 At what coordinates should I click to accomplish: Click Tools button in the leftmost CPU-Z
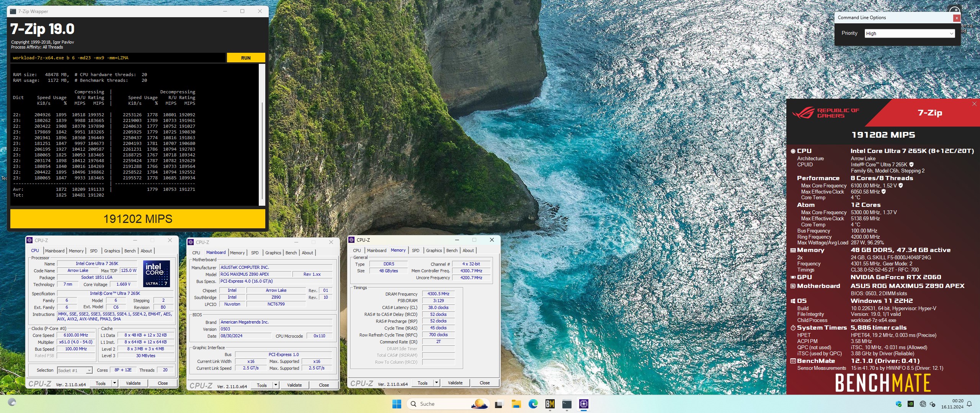101,383
